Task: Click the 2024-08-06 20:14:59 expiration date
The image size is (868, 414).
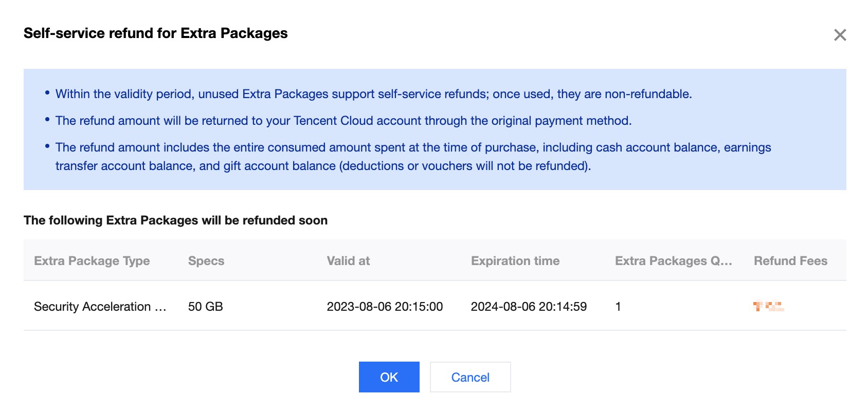Action: (x=529, y=307)
